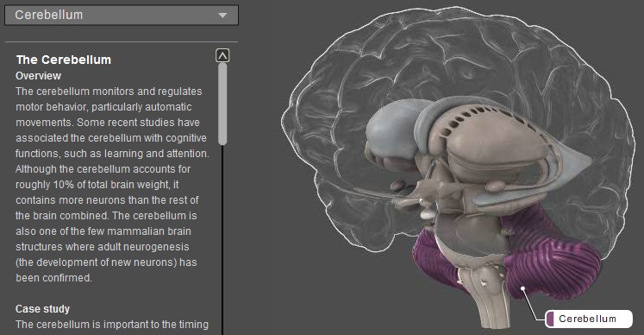The width and height of the screenshot is (644, 335).
Task: Click the purple swatch on Cerebellum label
Action: (x=550, y=319)
